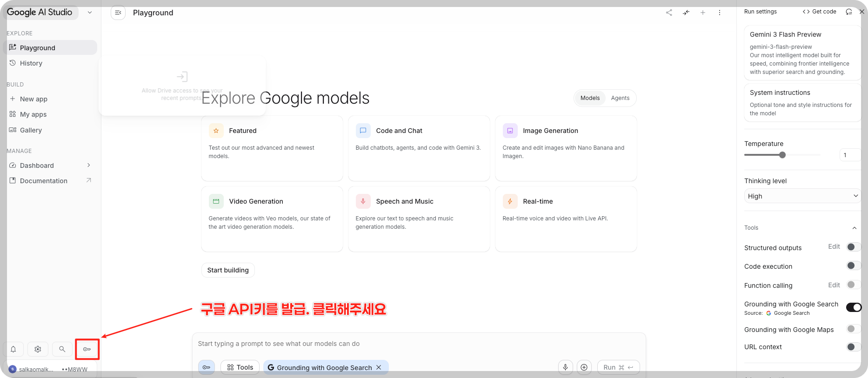
Task: Collapse the sidebar using the toggle beside Playground
Action: point(118,13)
